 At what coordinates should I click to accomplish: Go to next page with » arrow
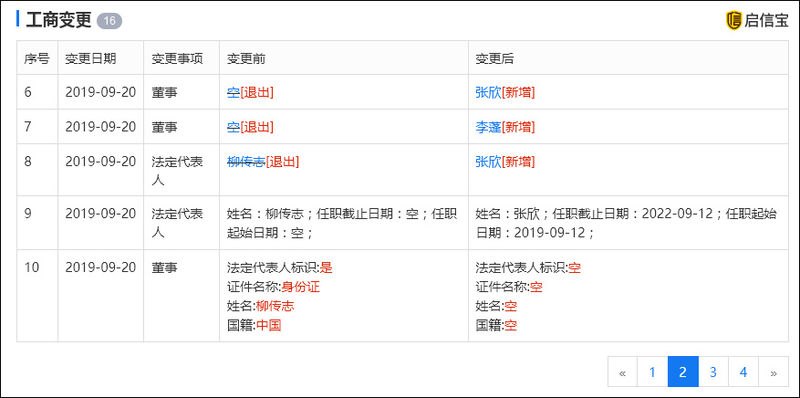pyautogui.click(x=773, y=372)
